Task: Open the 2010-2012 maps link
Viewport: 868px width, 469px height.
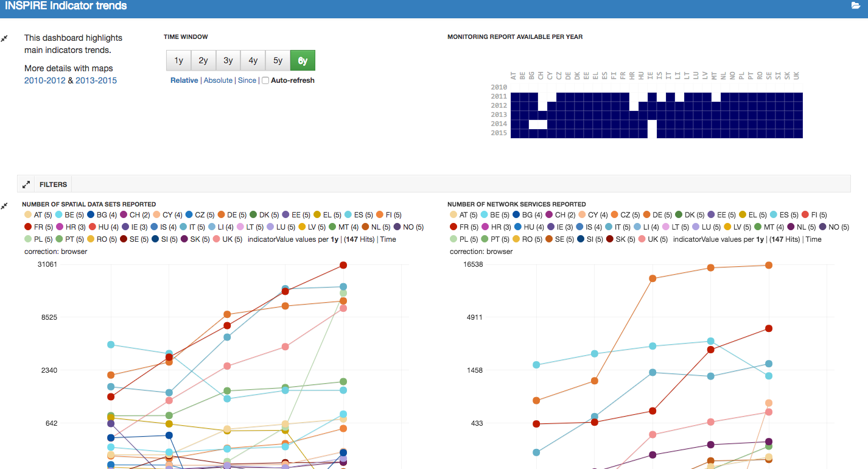Action: 44,80
